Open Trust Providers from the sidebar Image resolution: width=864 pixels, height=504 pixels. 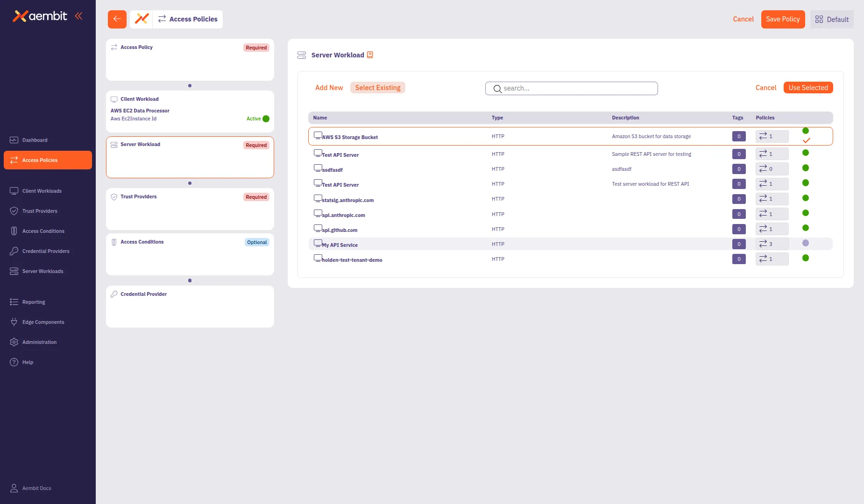[39, 211]
